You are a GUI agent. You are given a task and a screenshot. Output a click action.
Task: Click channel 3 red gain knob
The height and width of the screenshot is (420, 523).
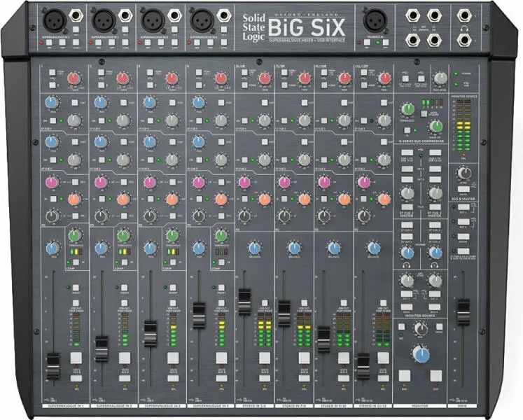tap(172, 78)
